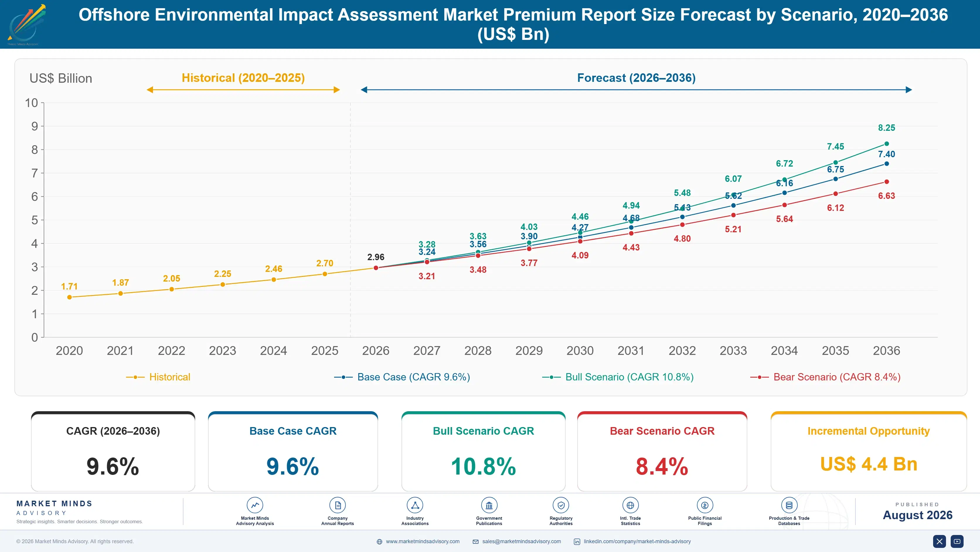Select the CAGR (2026–2036) card

click(x=113, y=451)
